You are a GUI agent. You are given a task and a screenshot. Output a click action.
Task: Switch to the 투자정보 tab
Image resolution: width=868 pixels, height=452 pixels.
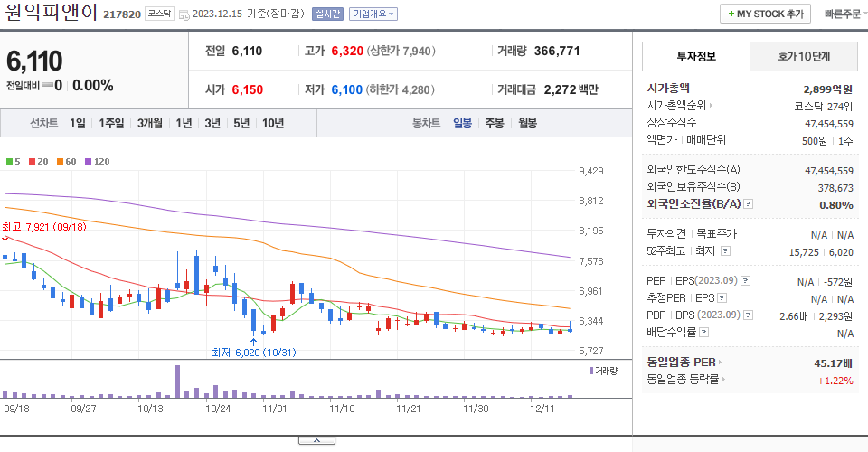[x=696, y=56]
